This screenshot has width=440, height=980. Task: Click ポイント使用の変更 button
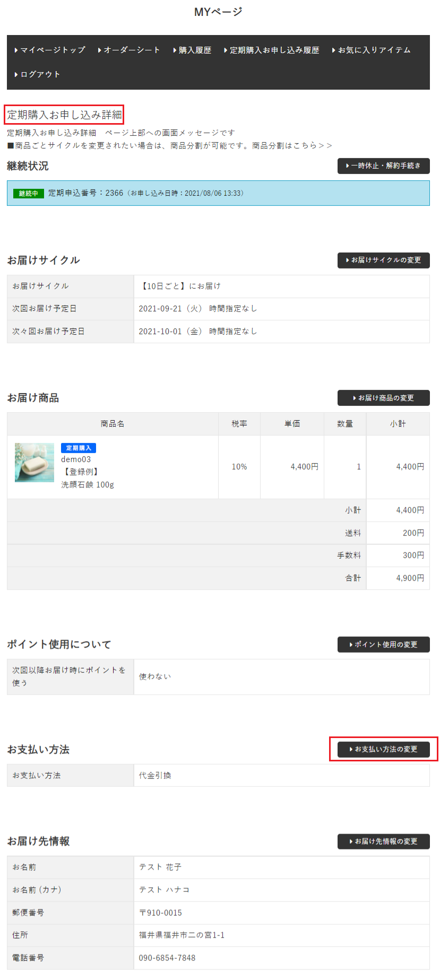[383, 645]
